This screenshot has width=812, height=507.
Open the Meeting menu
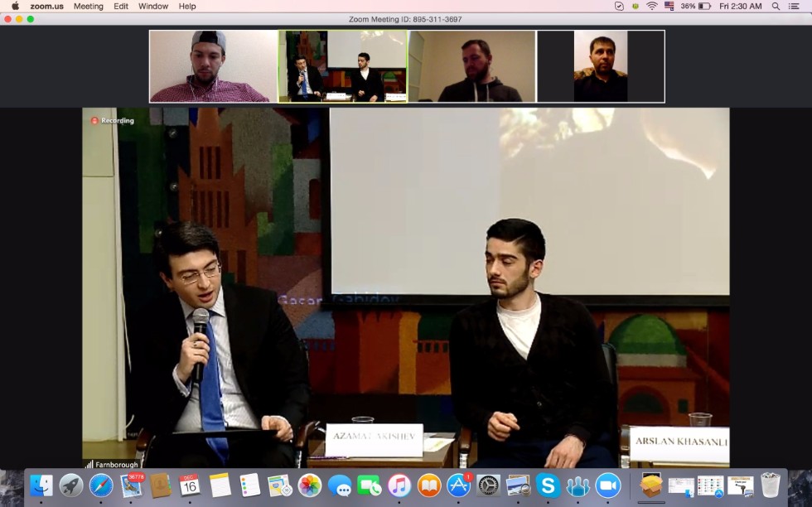89,6
